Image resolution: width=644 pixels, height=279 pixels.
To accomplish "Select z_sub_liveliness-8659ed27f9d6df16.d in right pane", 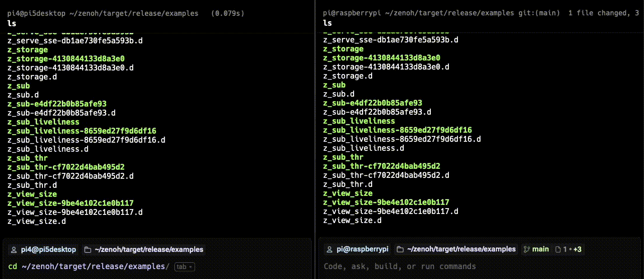I will [x=402, y=139].
